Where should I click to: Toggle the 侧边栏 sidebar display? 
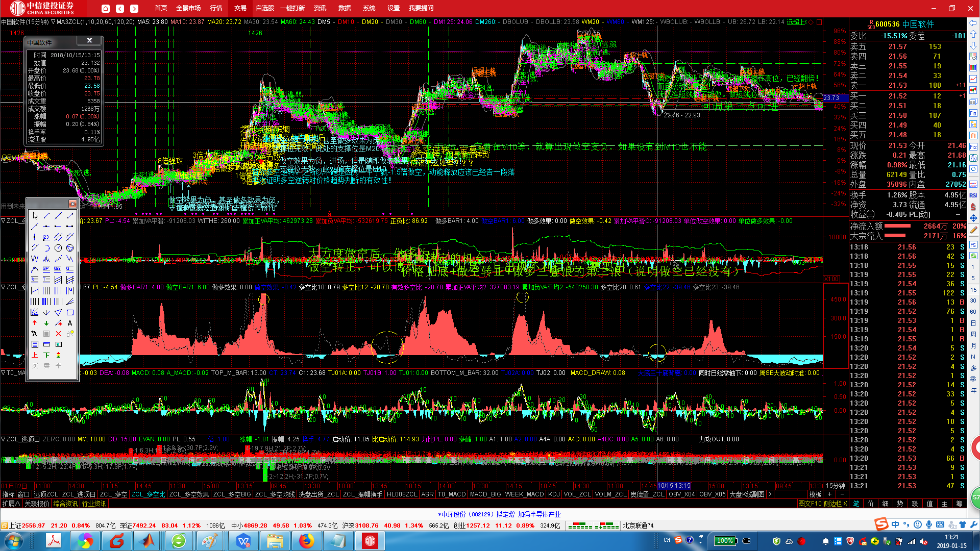click(836, 504)
